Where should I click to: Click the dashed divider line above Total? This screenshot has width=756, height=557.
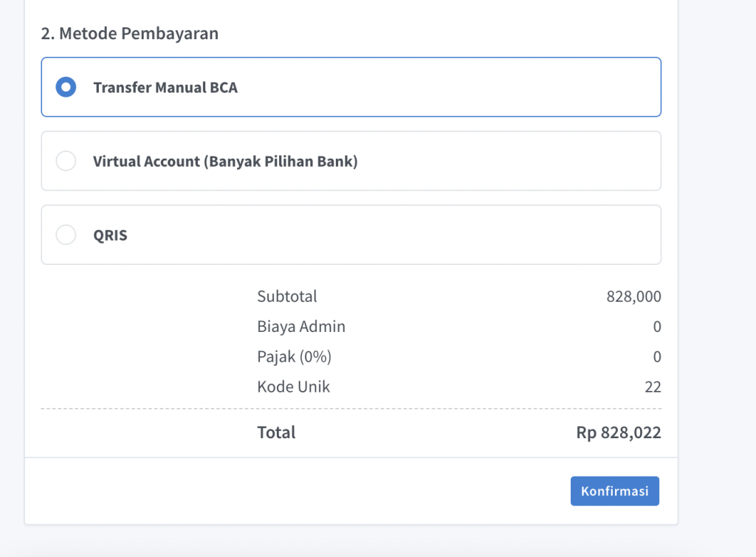pos(351,408)
